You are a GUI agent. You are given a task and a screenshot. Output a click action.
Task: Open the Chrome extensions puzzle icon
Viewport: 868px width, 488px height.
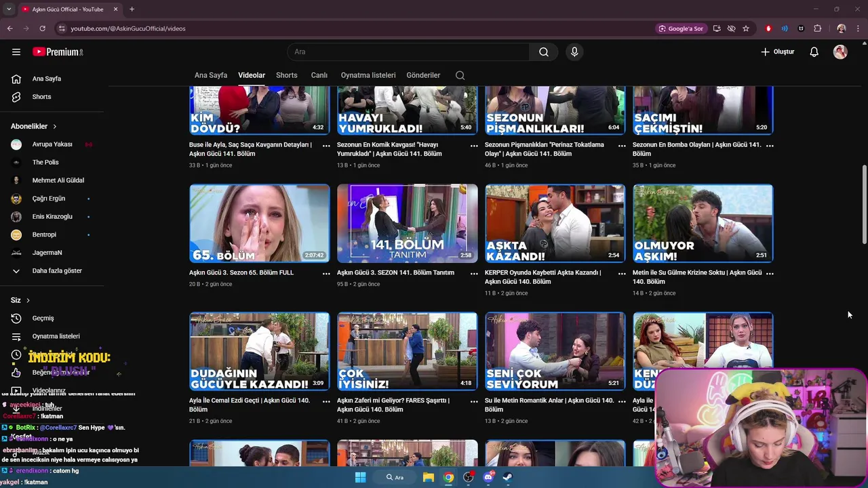pyautogui.click(x=818, y=28)
